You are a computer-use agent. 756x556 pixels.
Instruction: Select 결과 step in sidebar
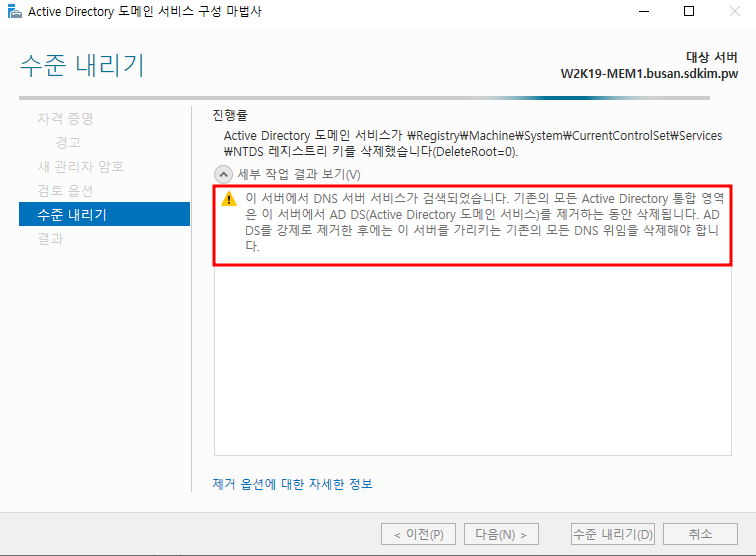51,238
